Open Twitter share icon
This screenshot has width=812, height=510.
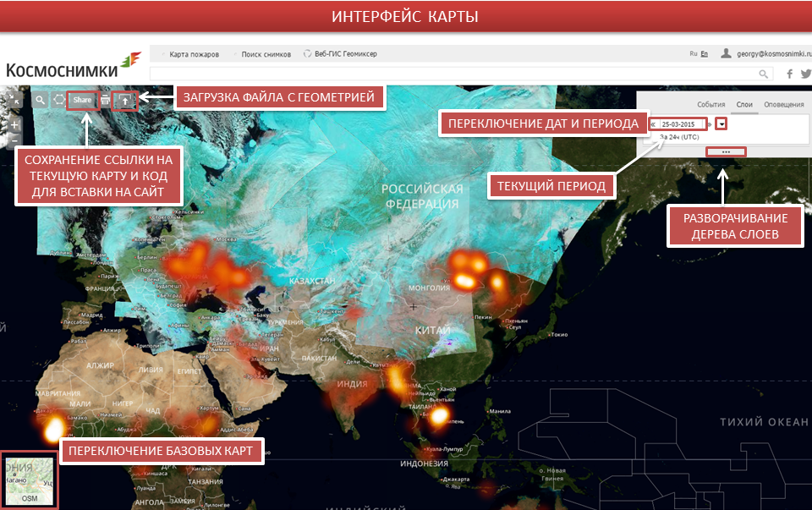pyautogui.click(x=806, y=74)
